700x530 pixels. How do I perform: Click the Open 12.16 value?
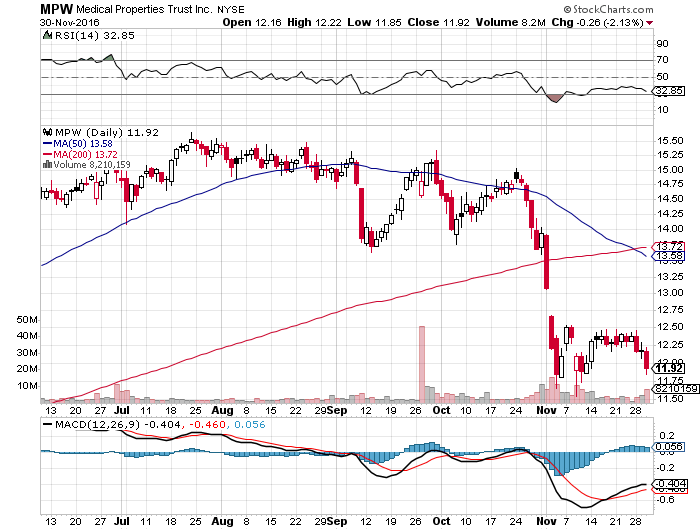pyautogui.click(x=252, y=22)
